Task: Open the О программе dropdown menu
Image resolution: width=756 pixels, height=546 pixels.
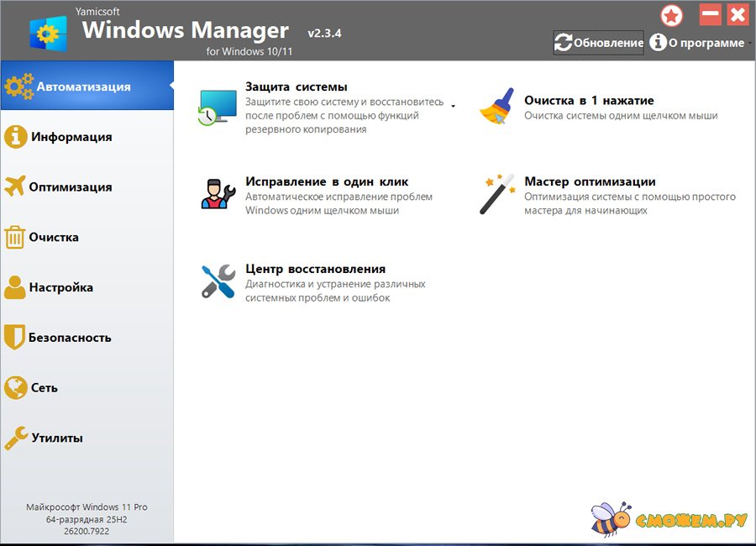Action: point(697,43)
